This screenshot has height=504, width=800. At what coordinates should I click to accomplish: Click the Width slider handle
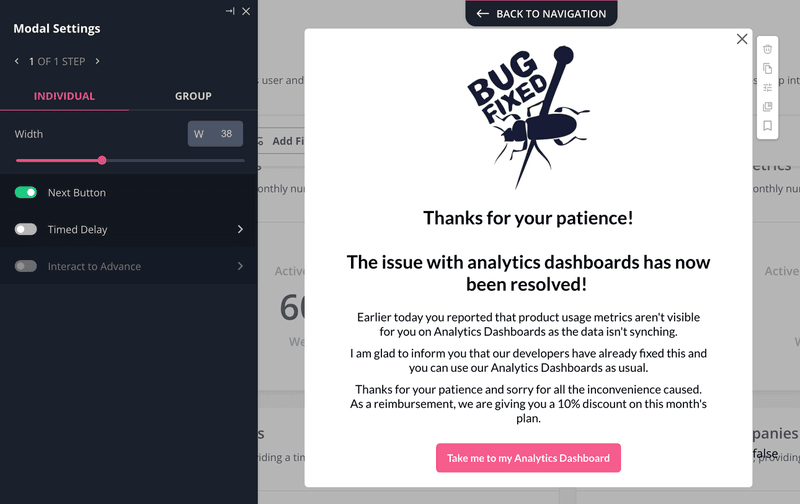click(102, 160)
